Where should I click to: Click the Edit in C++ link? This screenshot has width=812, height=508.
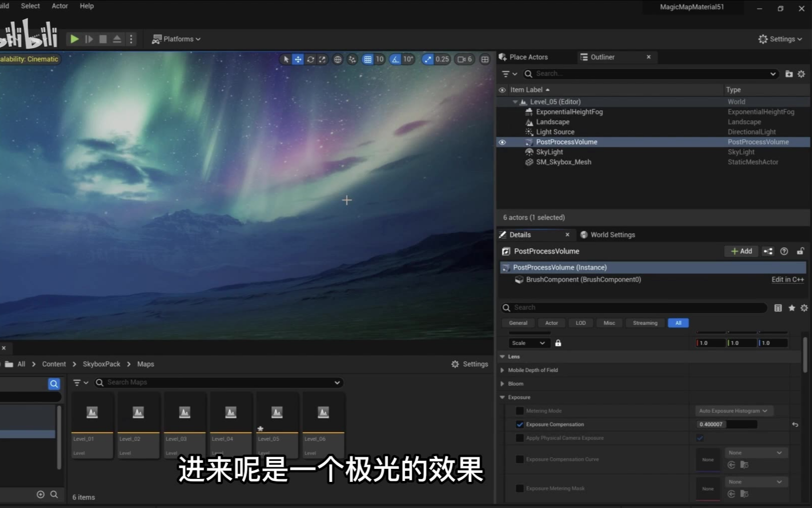tap(787, 280)
